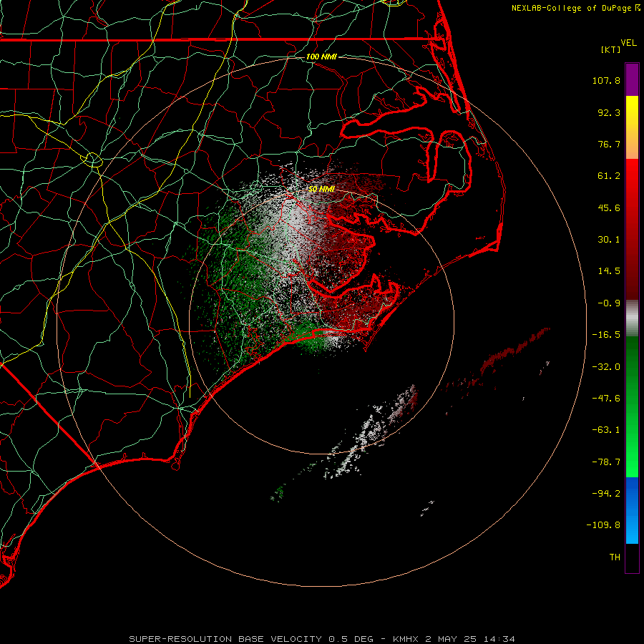Click the 30.1 velocity scale value
The height and width of the screenshot is (644, 644).
[x=609, y=240]
